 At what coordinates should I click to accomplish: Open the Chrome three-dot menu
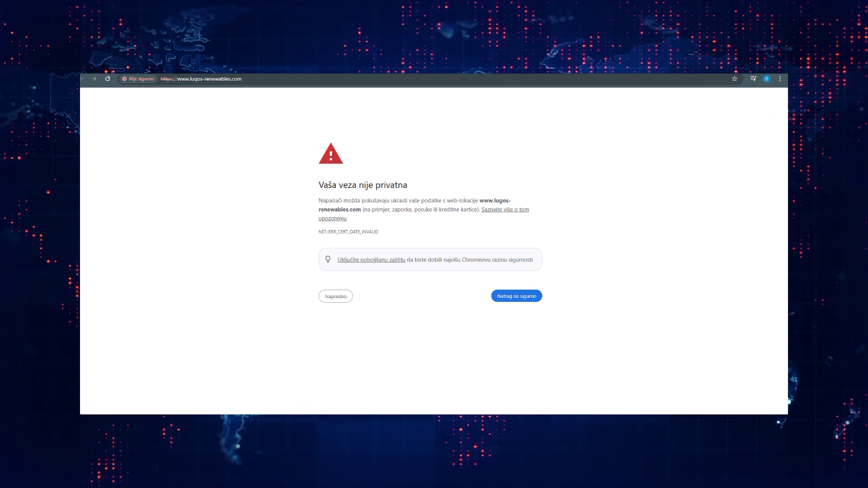tap(780, 79)
